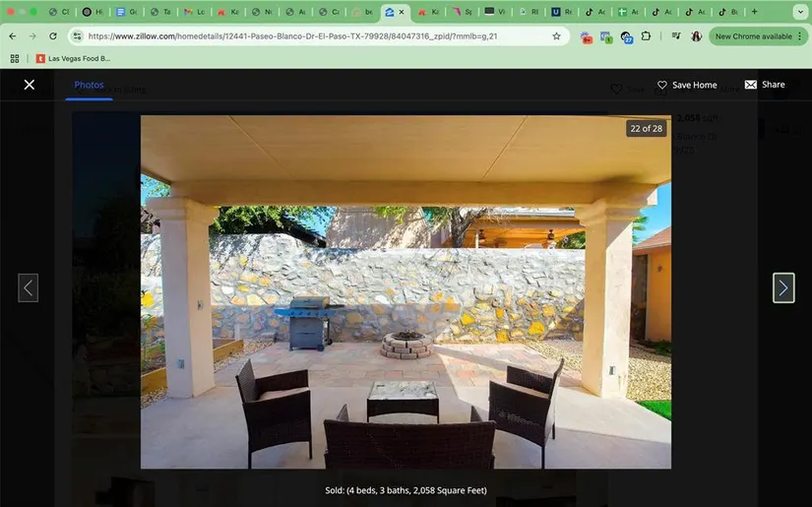Open the media controls icon in toolbar
The image size is (812, 507).
pos(676,36)
